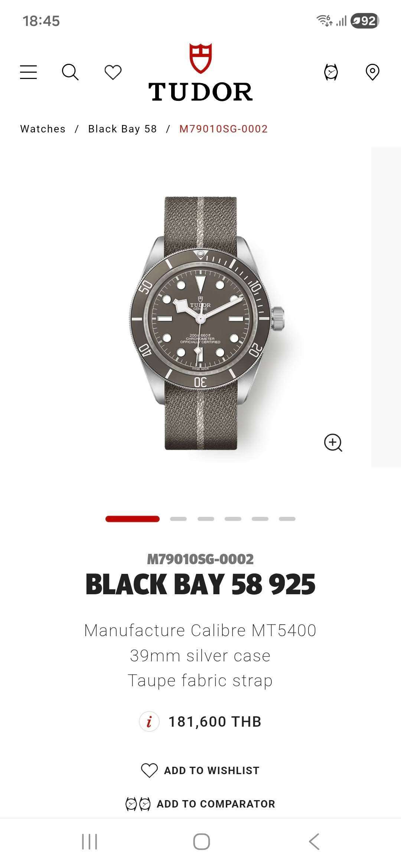Screen dimensions: 401x868
Task: Open the hamburger navigation menu
Action: coord(28,72)
